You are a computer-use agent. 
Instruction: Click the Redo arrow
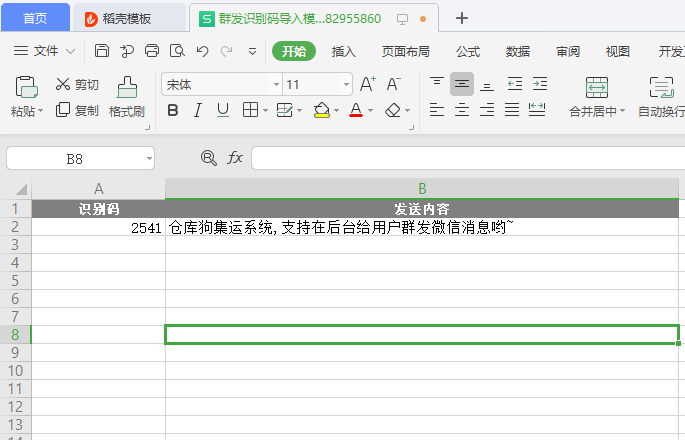coord(226,51)
